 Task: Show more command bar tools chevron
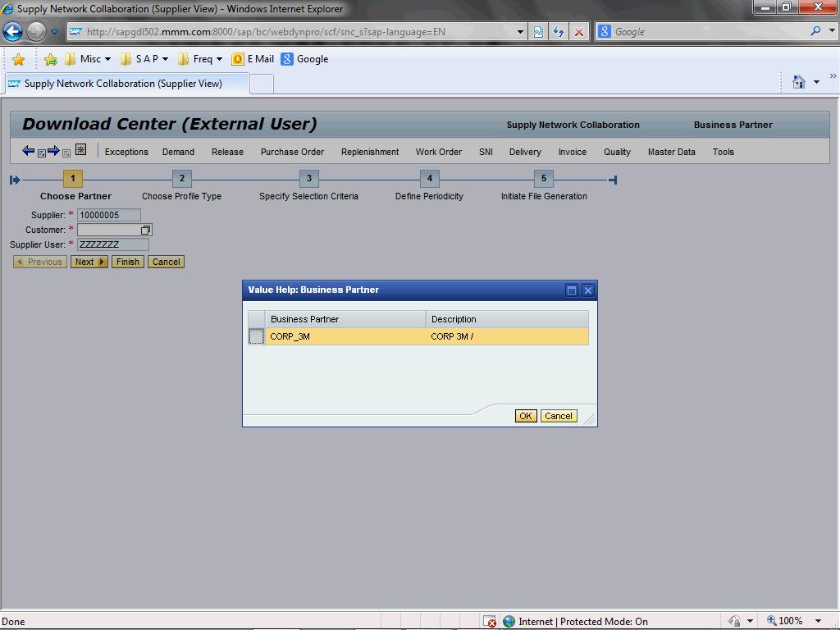click(833, 76)
